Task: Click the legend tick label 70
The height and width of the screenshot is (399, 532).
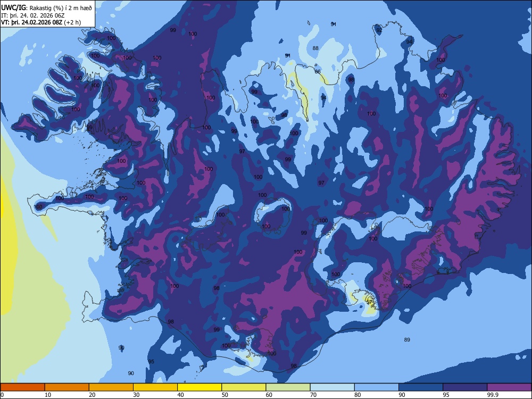Action: coord(313,395)
